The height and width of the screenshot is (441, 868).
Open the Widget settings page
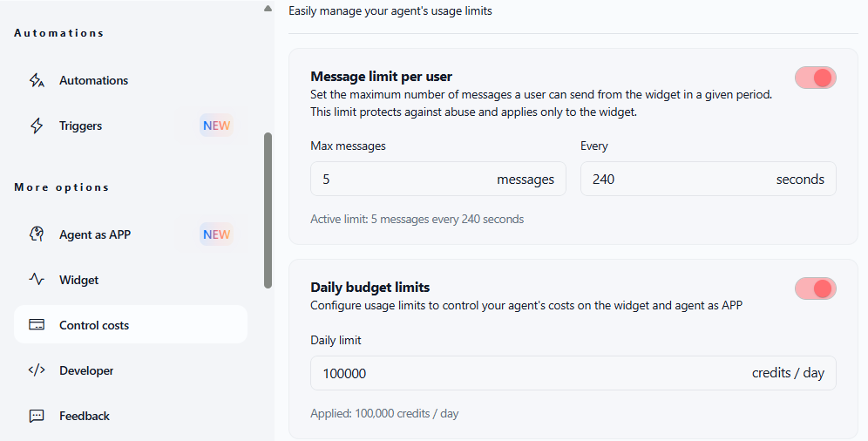pyautogui.click(x=79, y=280)
